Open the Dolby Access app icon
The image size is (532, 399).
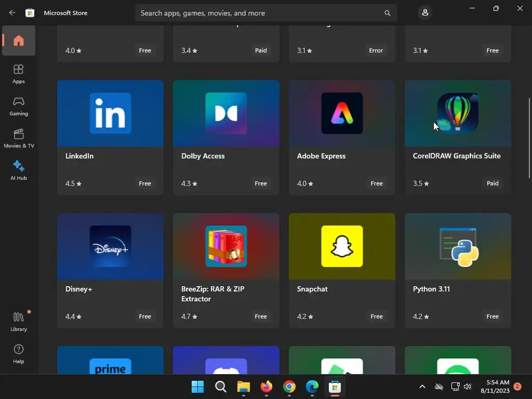coord(227,113)
